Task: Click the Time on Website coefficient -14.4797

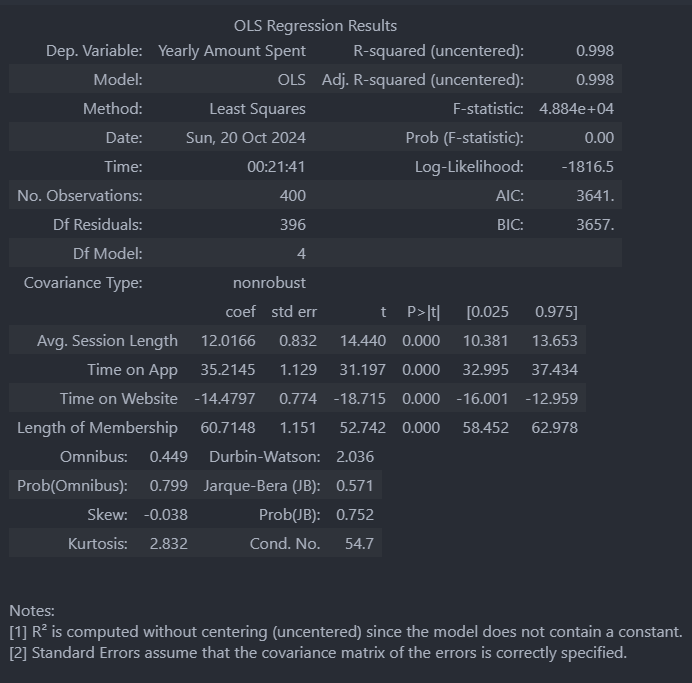Action: [x=225, y=399]
